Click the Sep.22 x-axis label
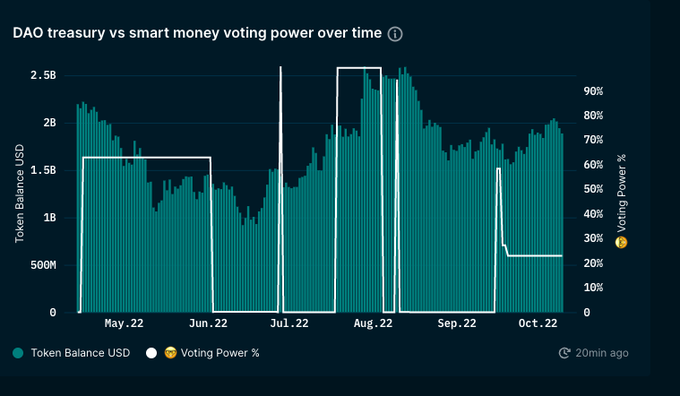Viewport: 680px width, 396px height. [x=457, y=324]
